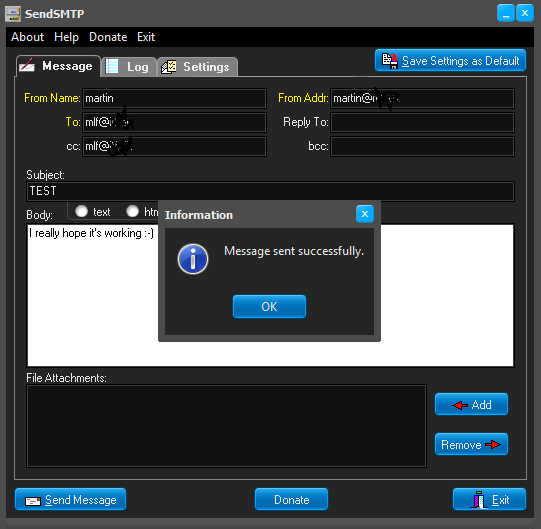541x529 pixels.
Task: Click in the From Name field
Action: (x=174, y=98)
